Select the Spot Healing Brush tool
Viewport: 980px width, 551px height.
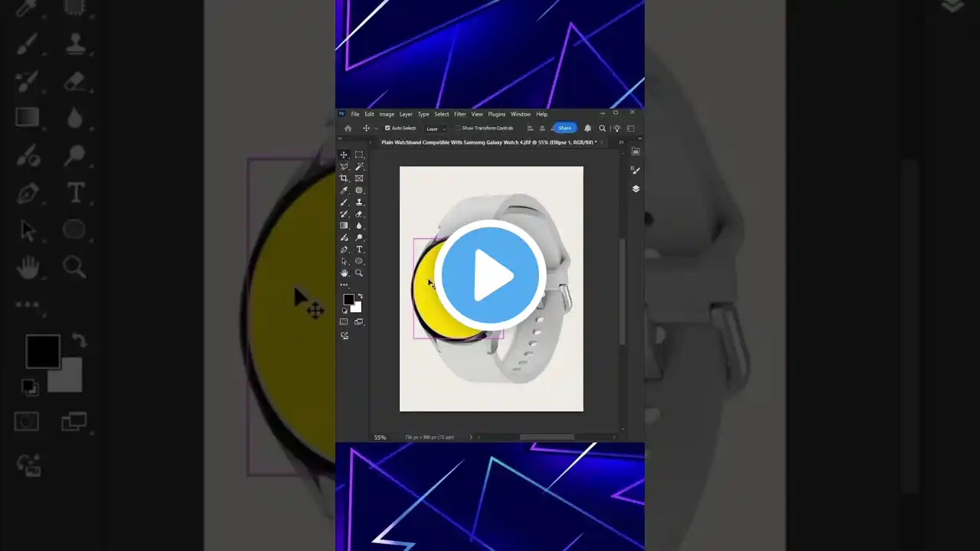coord(359,191)
